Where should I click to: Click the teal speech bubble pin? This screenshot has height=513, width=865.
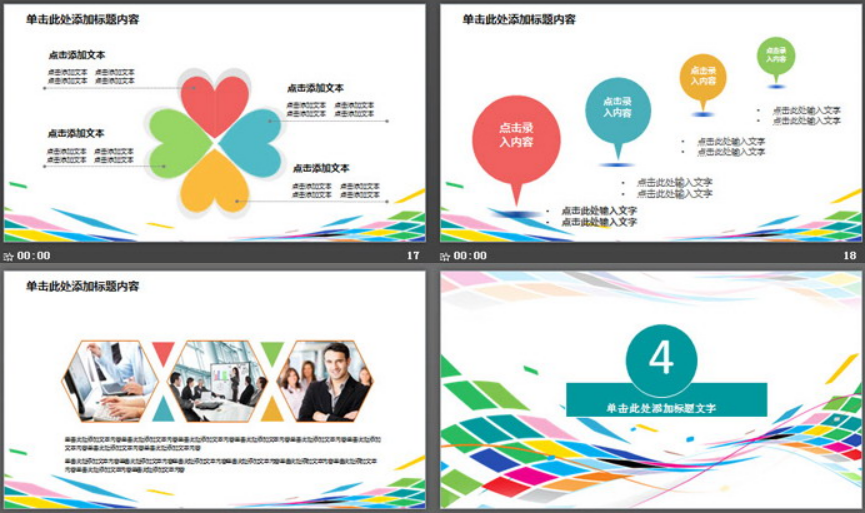(617, 110)
